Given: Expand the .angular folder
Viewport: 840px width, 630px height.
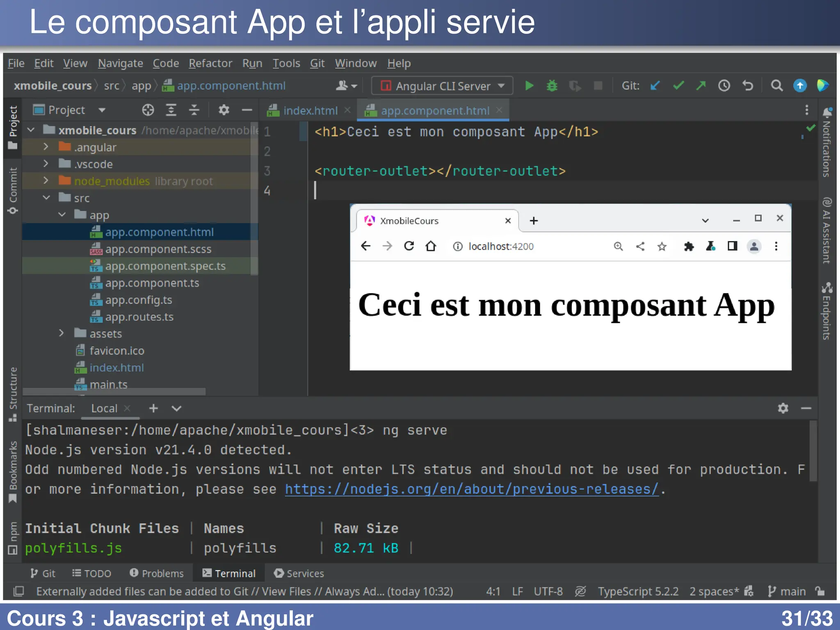Looking at the screenshot, I should 46,147.
